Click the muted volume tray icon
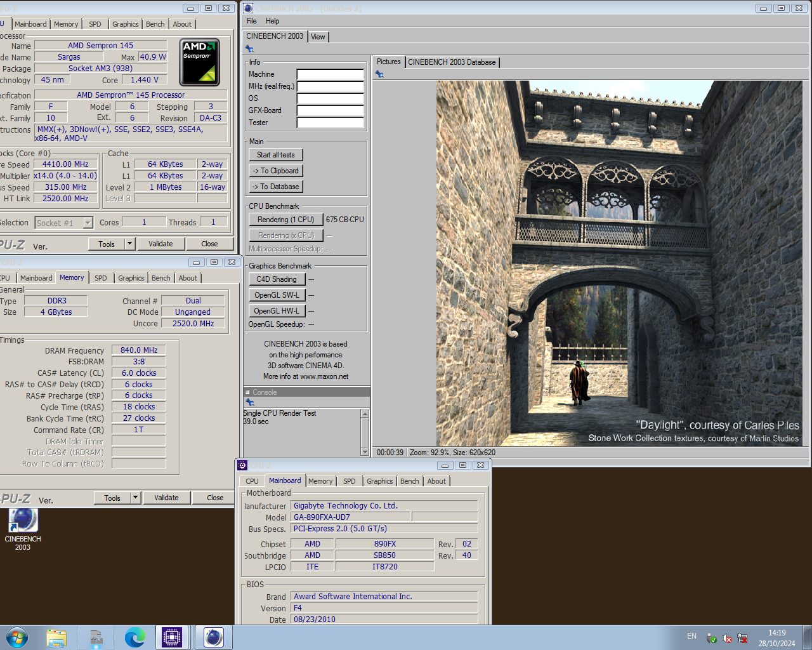The width and height of the screenshot is (812, 650). click(727, 639)
